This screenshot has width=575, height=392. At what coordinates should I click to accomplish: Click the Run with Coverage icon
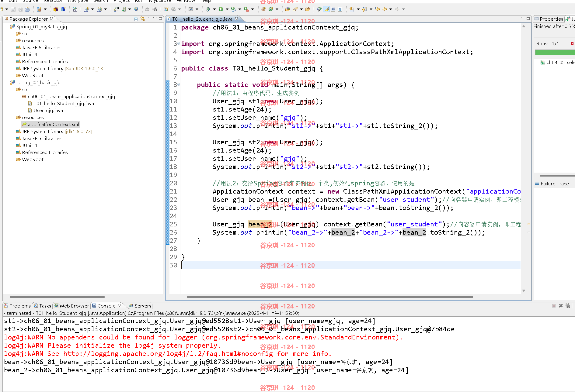point(233,9)
